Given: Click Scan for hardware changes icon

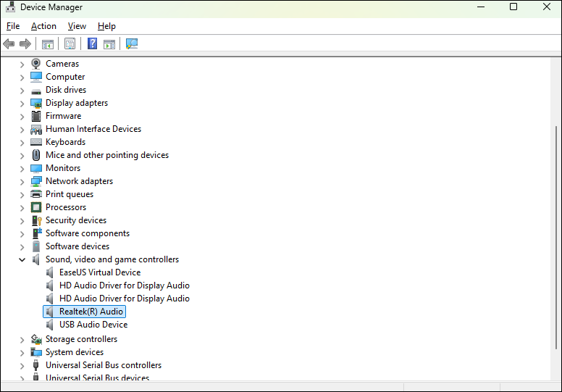Looking at the screenshot, I should (x=132, y=43).
